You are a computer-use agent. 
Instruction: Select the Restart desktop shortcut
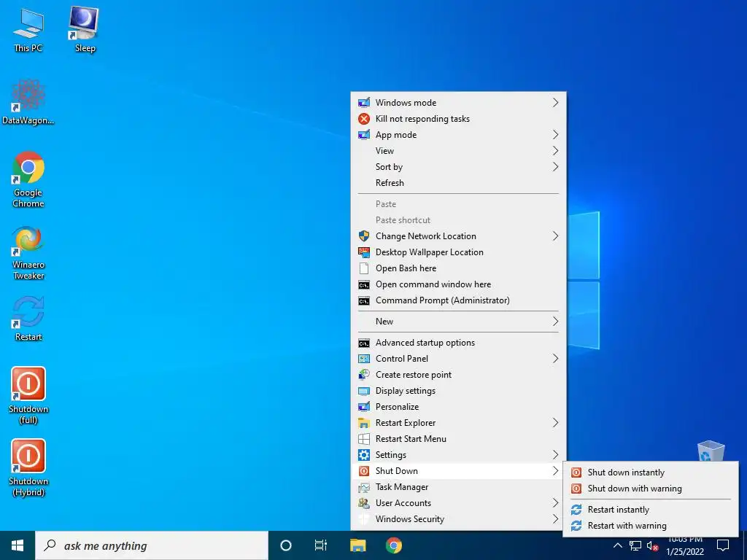click(x=28, y=319)
